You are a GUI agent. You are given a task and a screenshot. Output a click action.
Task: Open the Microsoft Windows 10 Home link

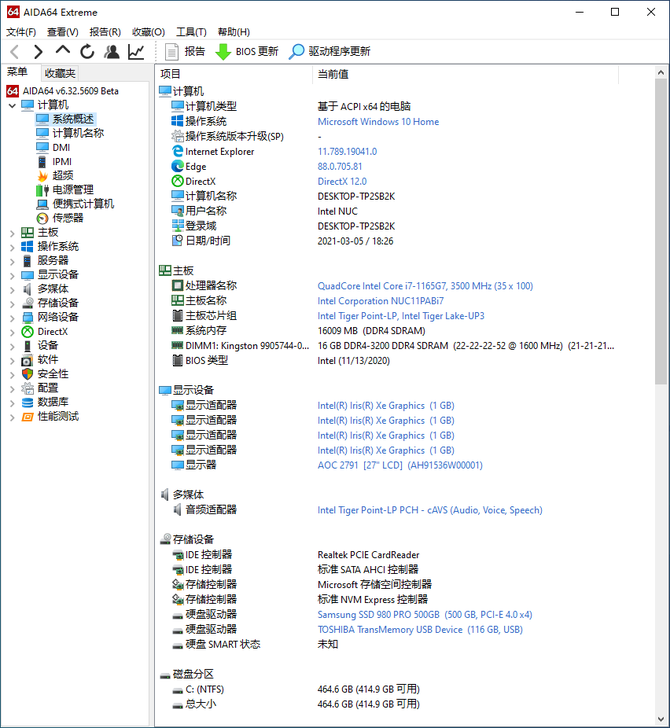tap(378, 122)
